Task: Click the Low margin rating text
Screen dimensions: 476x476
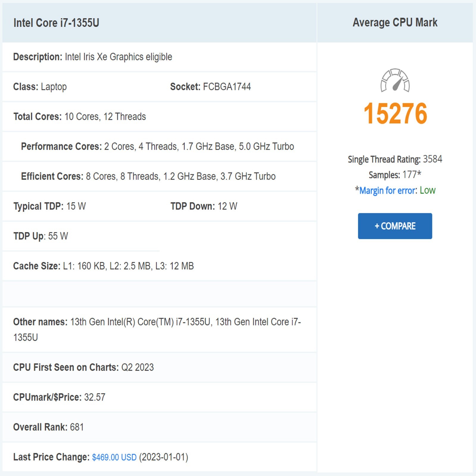Action: point(428,190)
